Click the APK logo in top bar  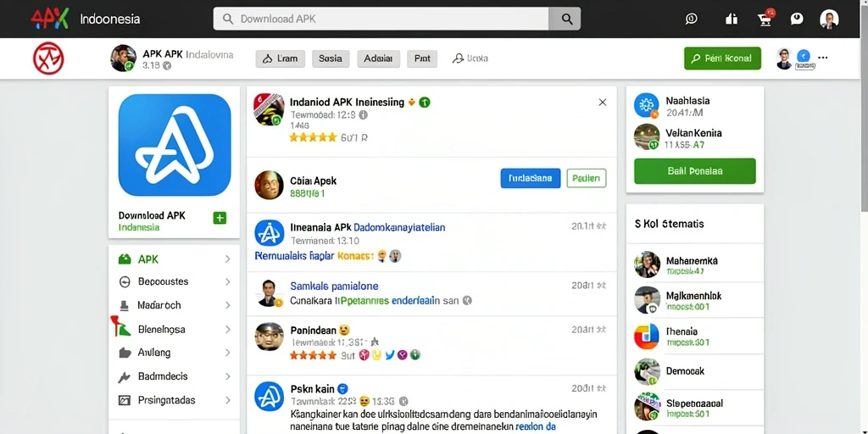[x=50, y=19]
